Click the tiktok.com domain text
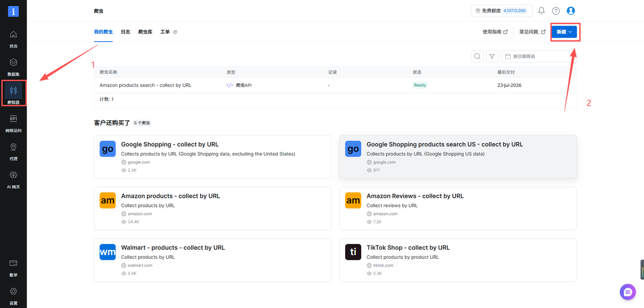 383,265
